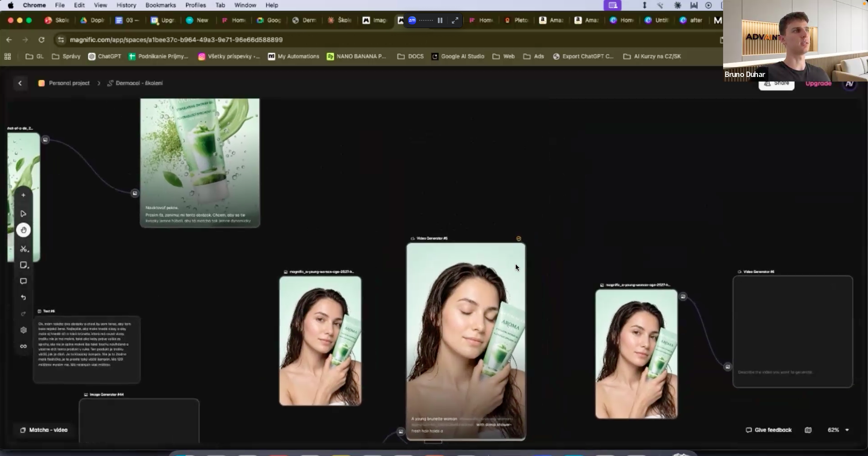Open the Bookmarks menu
Image resolution: width=868 pixels, height=456 pixels.
tap(161, 5)
